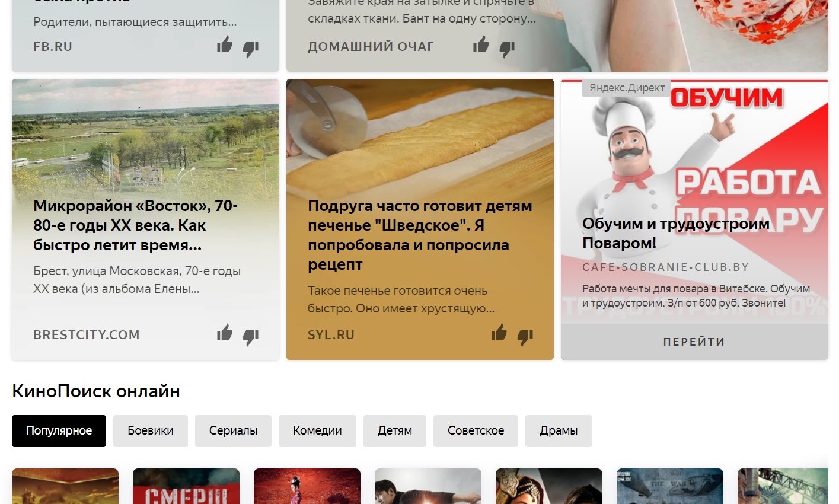Click the Такое печенье готовится description text
This screenshot has height=504, width=839.
[401, 299]
